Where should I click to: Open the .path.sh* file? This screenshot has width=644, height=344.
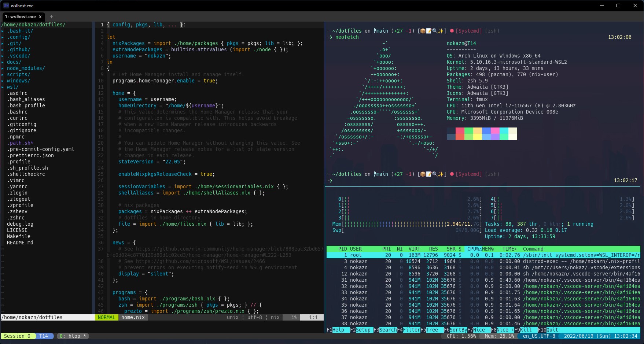(20, 143)
